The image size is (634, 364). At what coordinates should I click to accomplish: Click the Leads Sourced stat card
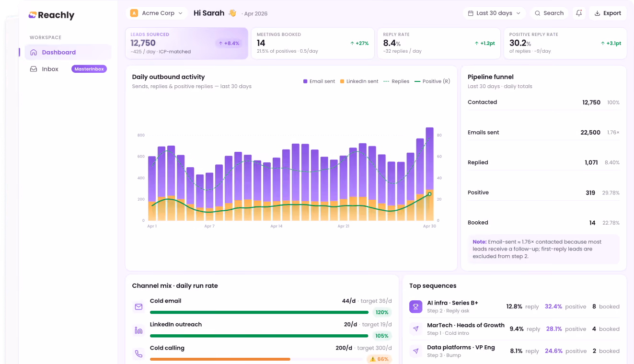[186, 44]
